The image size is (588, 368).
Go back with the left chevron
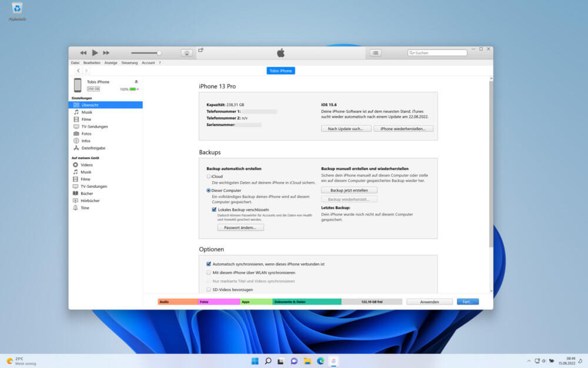click(78, 71)
